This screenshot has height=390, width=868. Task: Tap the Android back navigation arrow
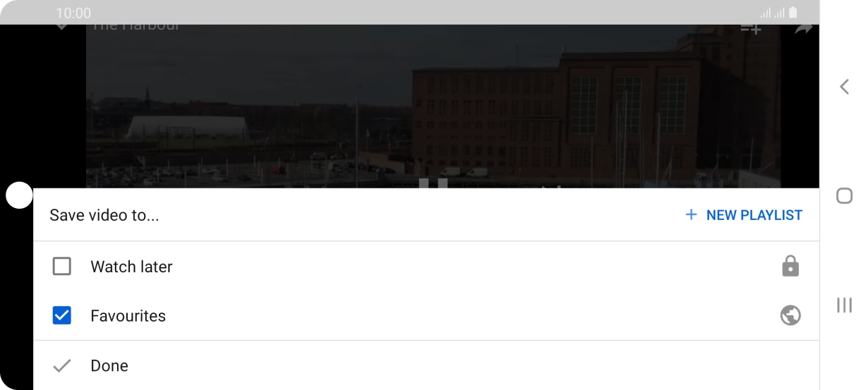pos(844,87)
